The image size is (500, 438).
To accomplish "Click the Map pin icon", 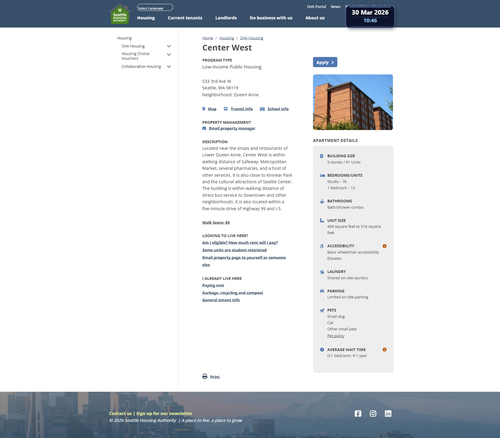I will [x=204, y=109].
